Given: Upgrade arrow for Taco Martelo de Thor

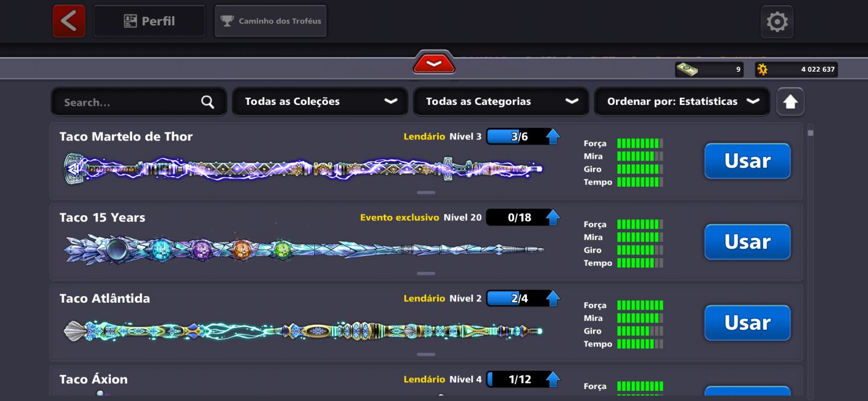Looking at the screenshot, I should (553, 136).
